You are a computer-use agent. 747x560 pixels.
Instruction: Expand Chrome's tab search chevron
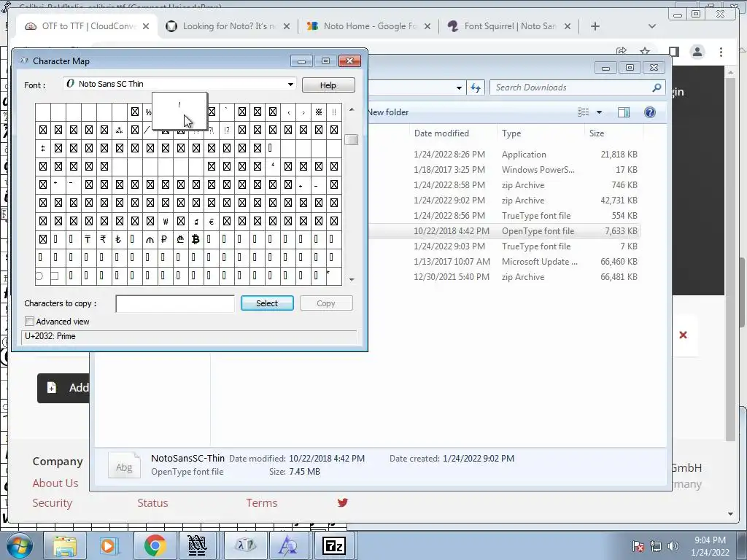pos(651,26)
